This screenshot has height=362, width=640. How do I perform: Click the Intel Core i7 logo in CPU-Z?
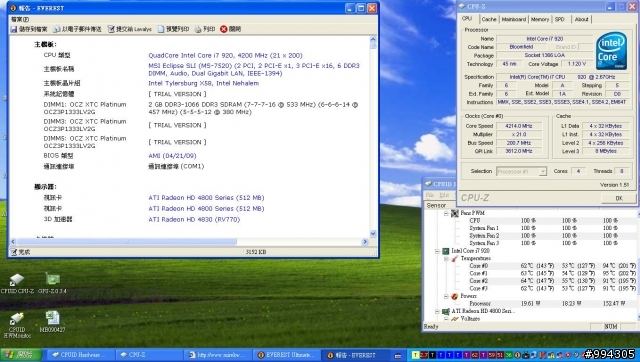pos(611,51)
